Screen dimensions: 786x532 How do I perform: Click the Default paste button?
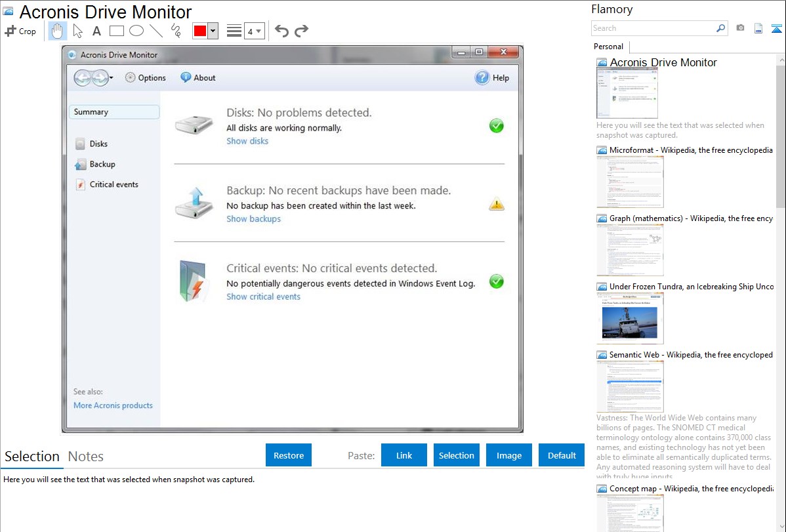point(562,455)
